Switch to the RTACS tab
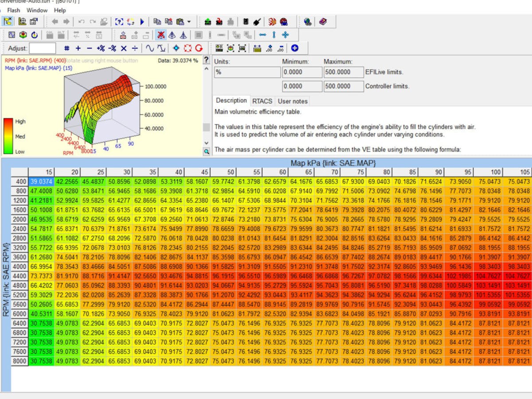 (262, 101)
